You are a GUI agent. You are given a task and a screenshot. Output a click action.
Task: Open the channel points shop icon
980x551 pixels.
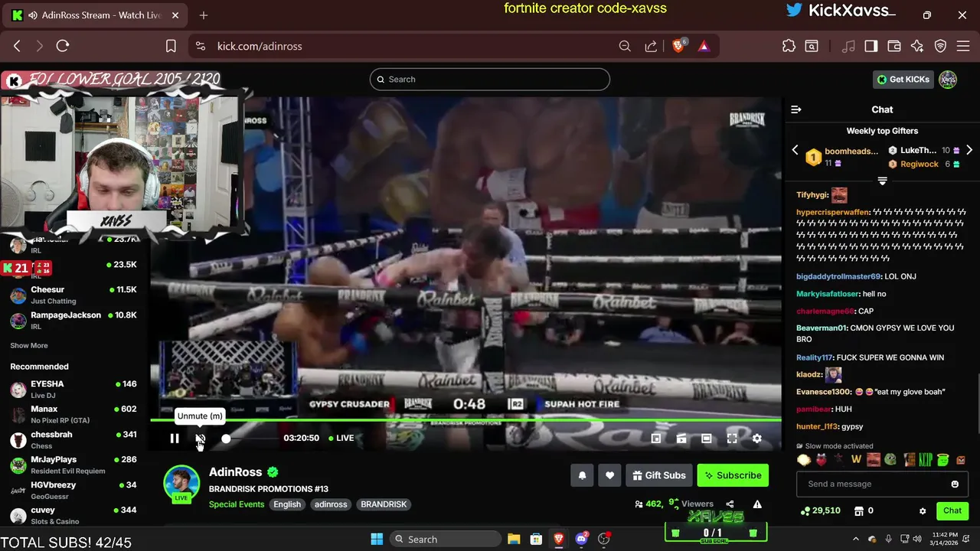[858, 510]
